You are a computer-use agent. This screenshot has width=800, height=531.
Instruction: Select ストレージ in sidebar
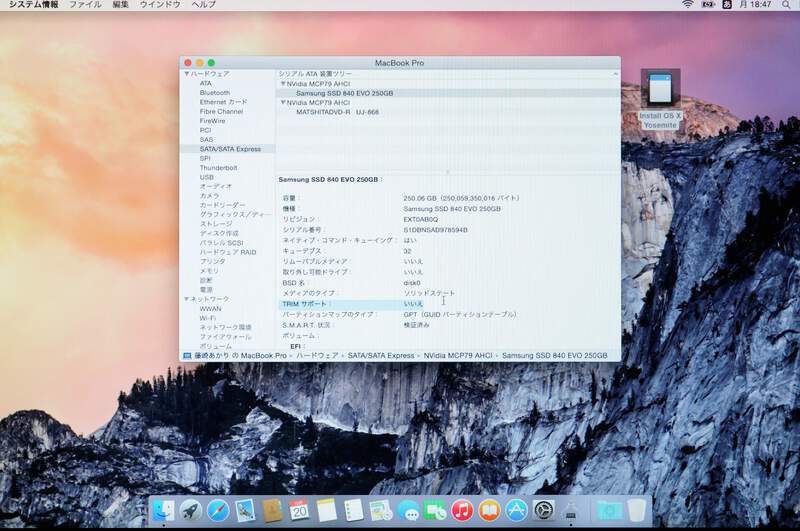click(x=216, y=224)
